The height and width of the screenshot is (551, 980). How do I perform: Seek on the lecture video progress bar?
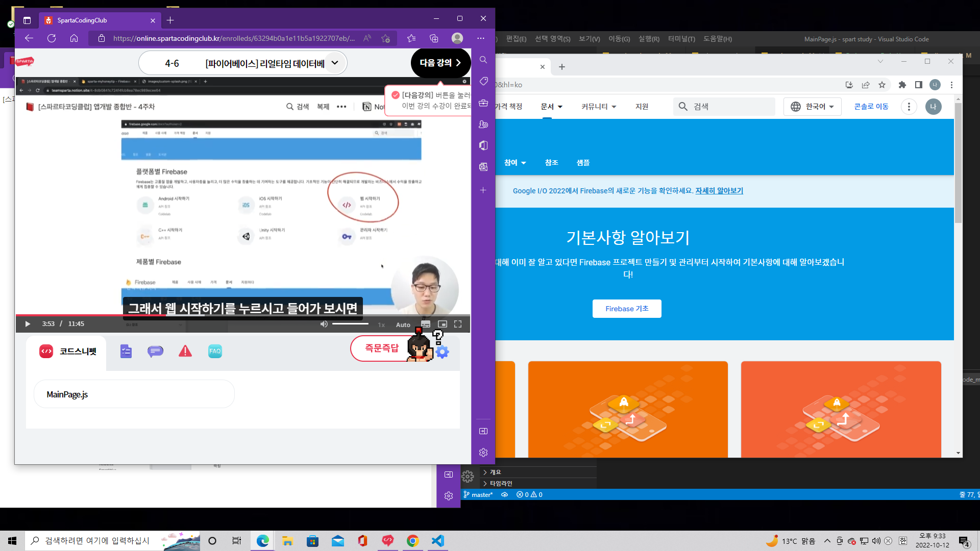click(243, 315)
